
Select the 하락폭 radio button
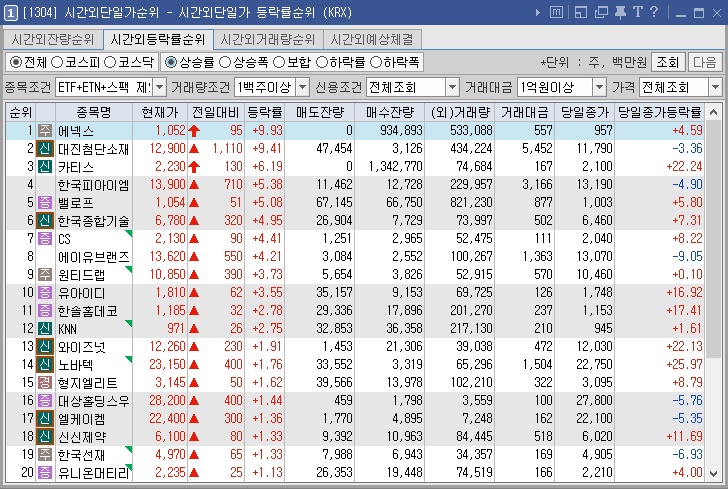coord(376,62)
